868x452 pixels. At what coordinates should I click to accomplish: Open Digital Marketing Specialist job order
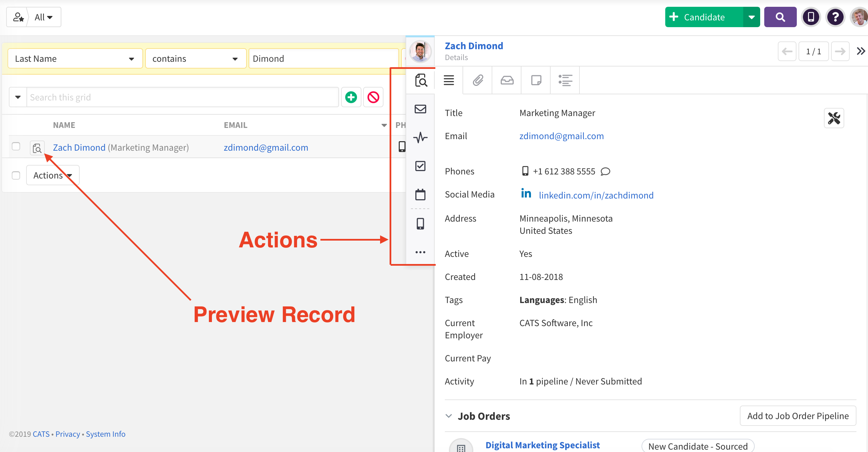(542, 445)
